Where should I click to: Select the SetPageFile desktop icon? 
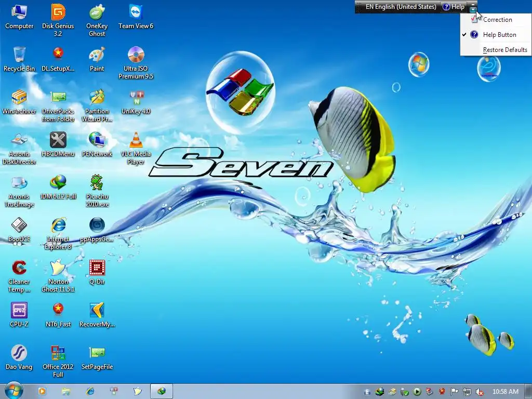(x=97, y=358)
